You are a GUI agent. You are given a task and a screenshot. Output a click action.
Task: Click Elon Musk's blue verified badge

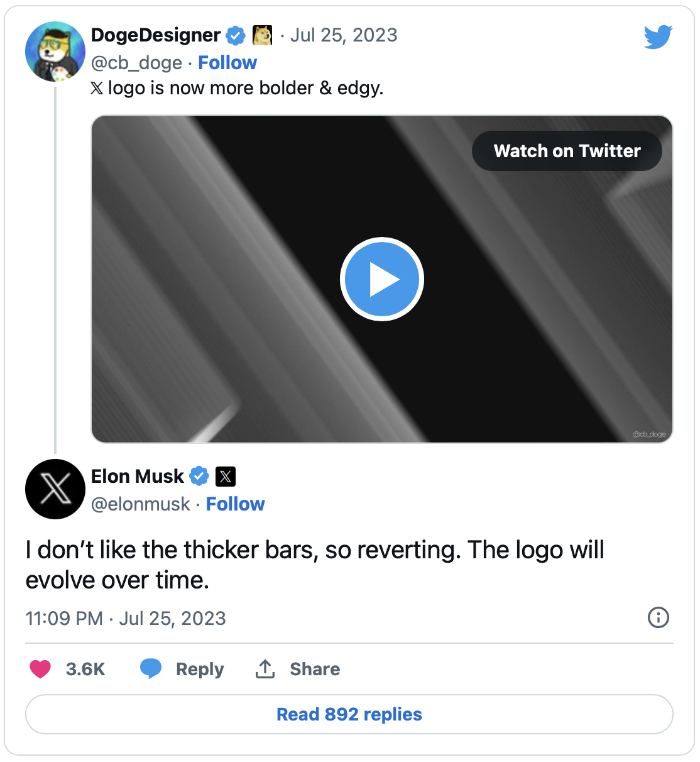click(199, 477)
